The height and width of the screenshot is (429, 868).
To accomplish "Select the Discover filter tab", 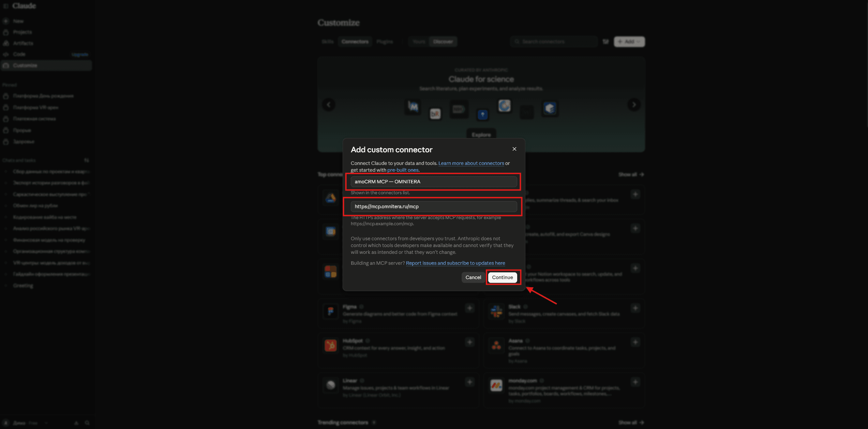I will pyautogui.click(x=443, y=42).
